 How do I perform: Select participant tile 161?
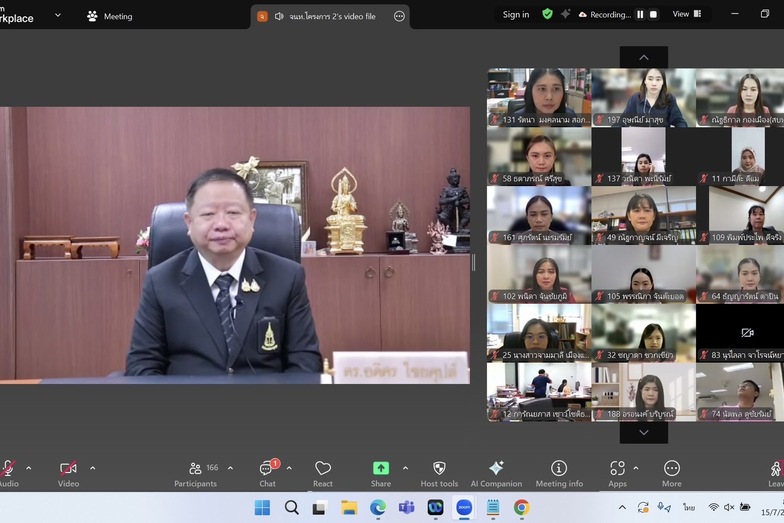[539, 215]
